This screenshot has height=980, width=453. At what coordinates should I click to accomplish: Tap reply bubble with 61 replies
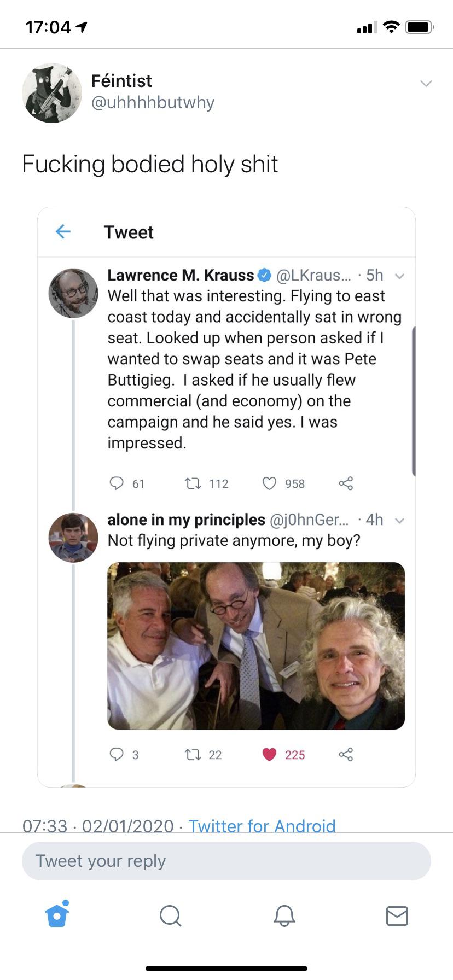click(x=117, y=483)
